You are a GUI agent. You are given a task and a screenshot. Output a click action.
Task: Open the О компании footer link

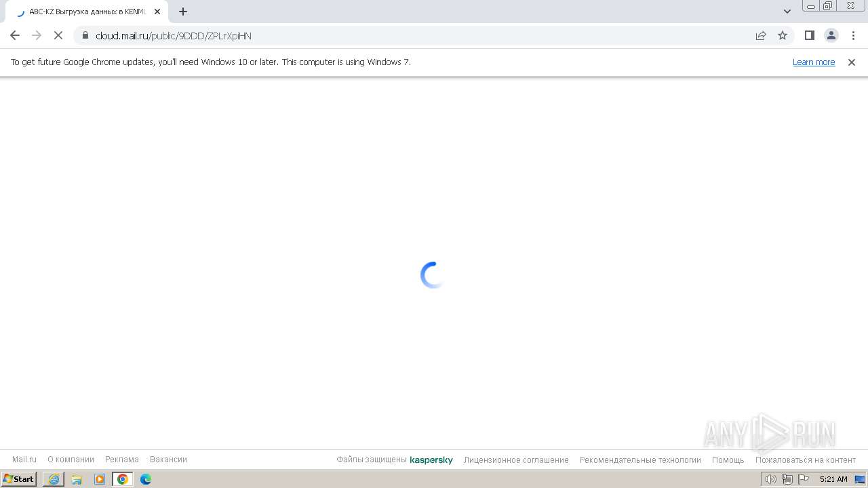click(x=71, y=460)
